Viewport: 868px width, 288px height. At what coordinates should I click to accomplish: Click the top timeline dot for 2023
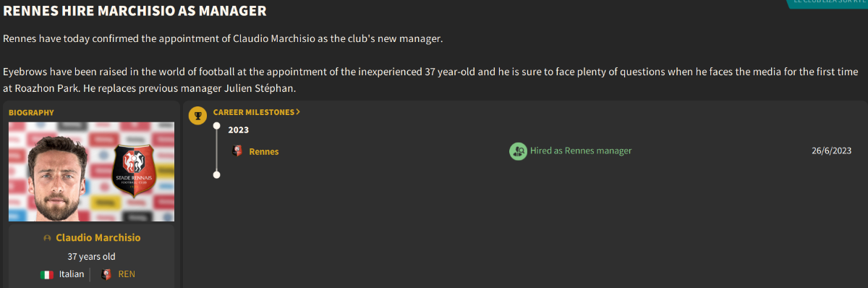(x=216, y=125)
